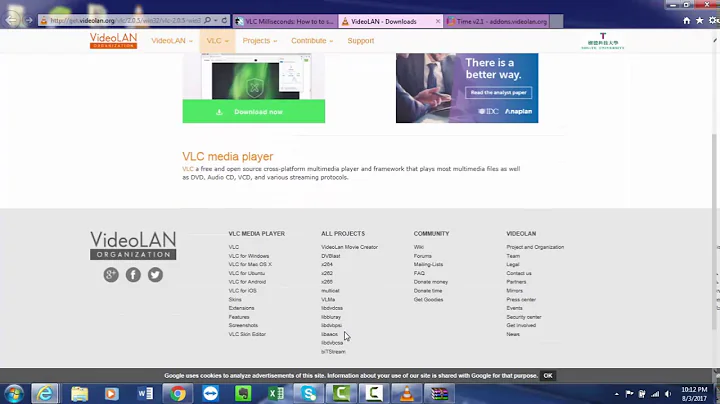Open Skype from the taskbar
720x404 pixels.
tap(309, 393)
